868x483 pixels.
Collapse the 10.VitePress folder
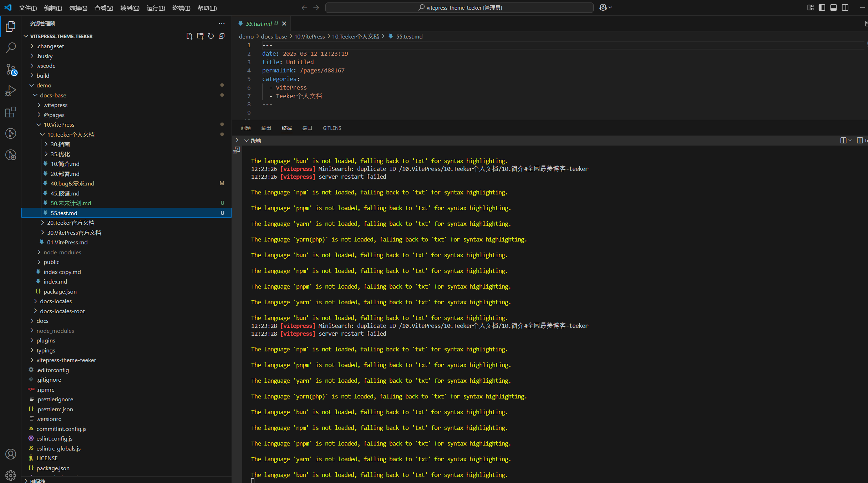(39, 124)
